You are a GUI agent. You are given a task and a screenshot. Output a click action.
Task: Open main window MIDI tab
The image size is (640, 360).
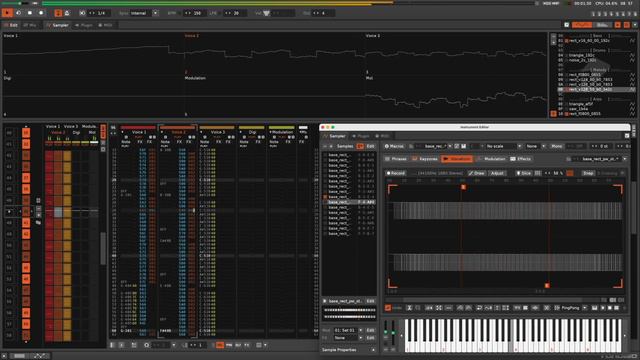(105, 25)
